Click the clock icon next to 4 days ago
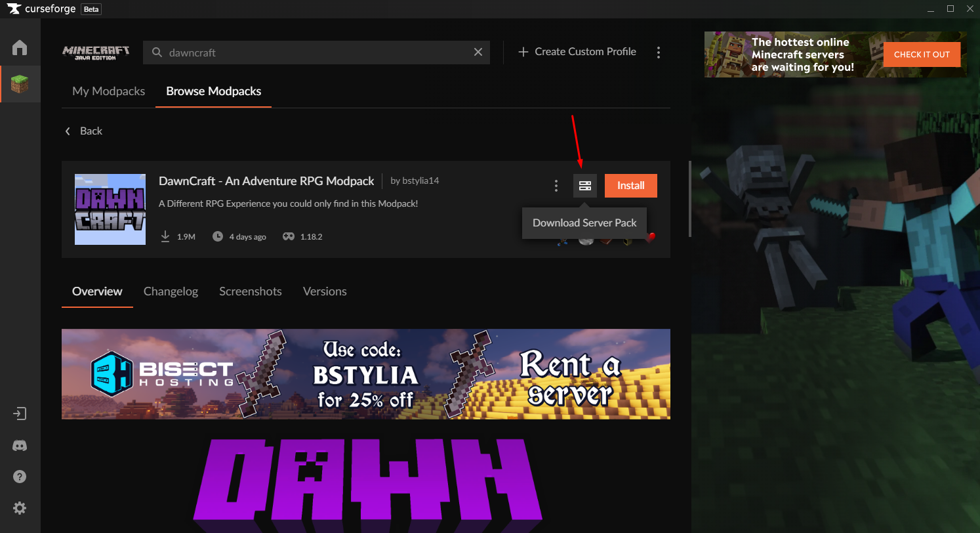Viewport: 980px width, 533px height. 218,236
